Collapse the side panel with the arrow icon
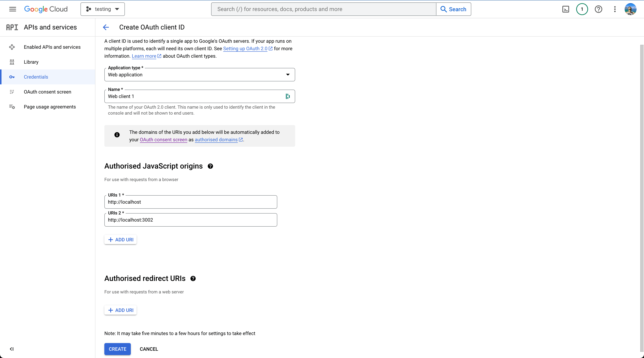Viewport: 644px width, 358px height. [x=12, y=349]
